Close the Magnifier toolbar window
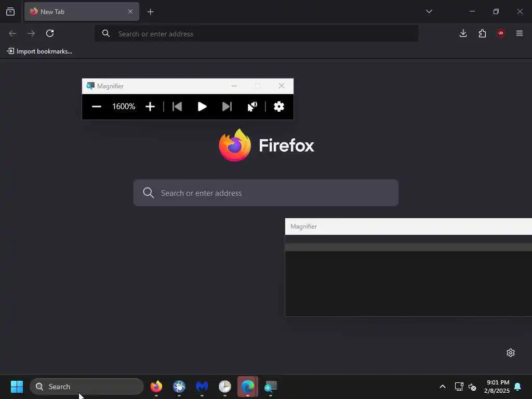This screenshot has width=532, height=399. pos(281,86)
